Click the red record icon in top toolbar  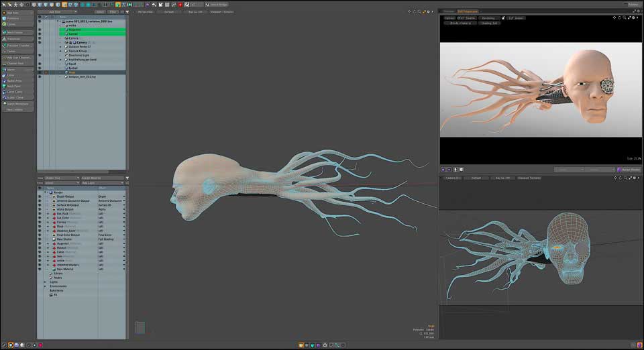coord(180,5)
